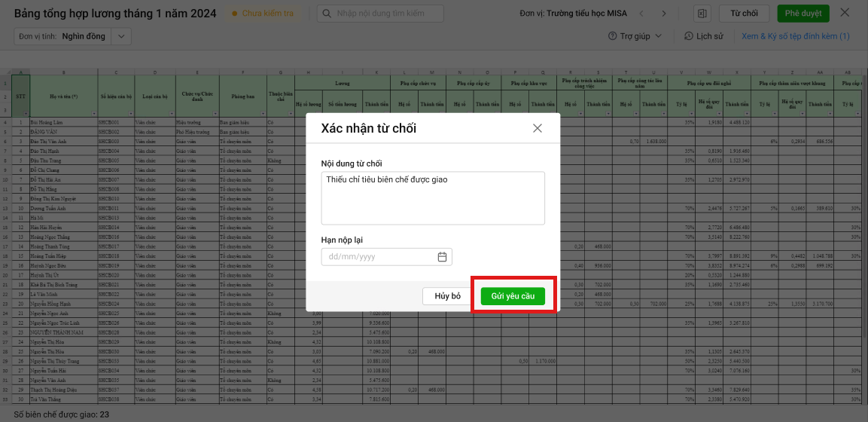The width and height of the screenshot is (868, 422).
Task: Open Lịch sử history
Action: (x=703, y=36)
